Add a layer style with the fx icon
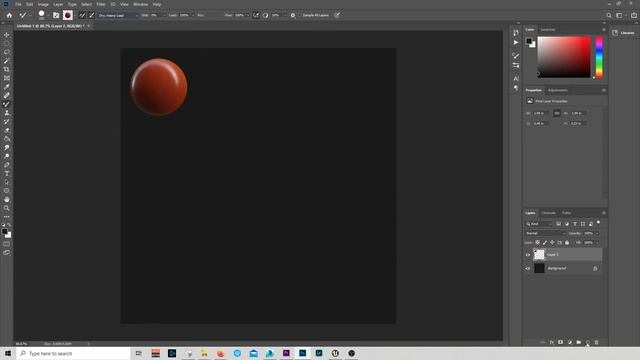This screenshot has height=360, width=640. 552,342
